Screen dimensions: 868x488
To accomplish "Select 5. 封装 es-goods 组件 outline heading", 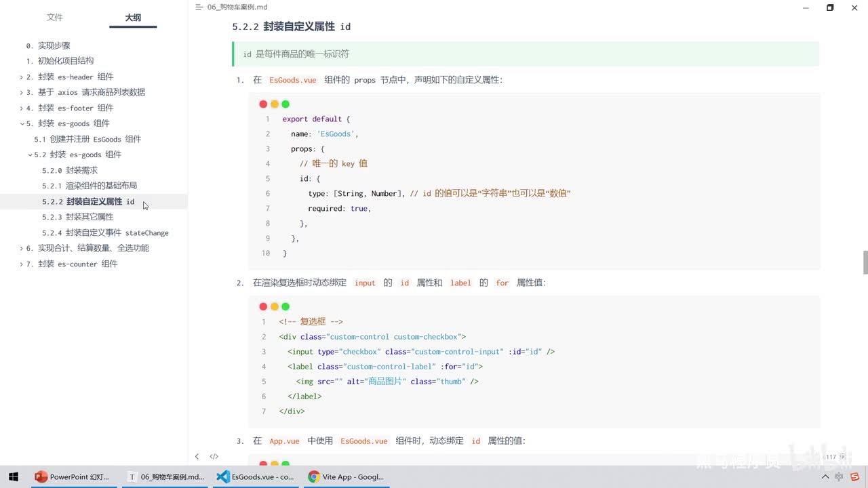I will click(x=68, y=123).
